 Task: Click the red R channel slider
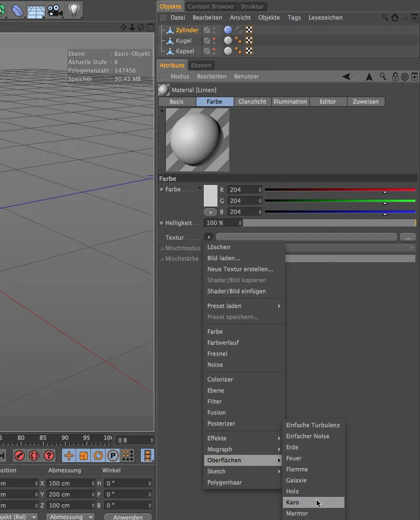tap(340, 190)
